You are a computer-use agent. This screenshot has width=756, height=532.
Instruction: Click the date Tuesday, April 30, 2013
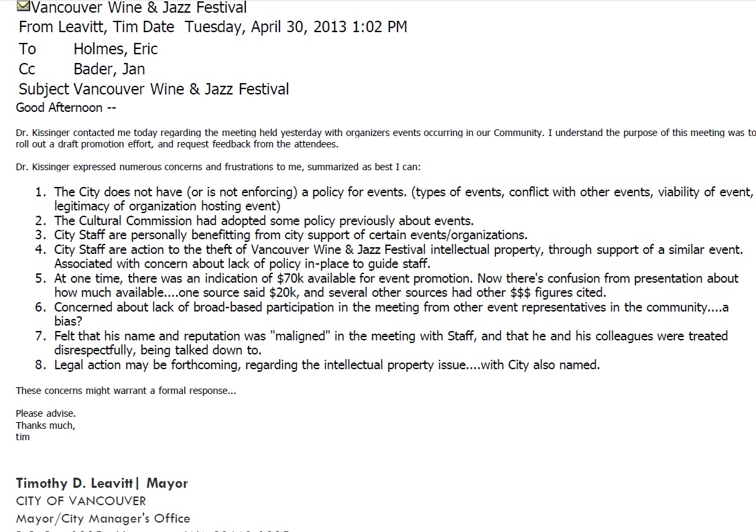tap(265, 27)
